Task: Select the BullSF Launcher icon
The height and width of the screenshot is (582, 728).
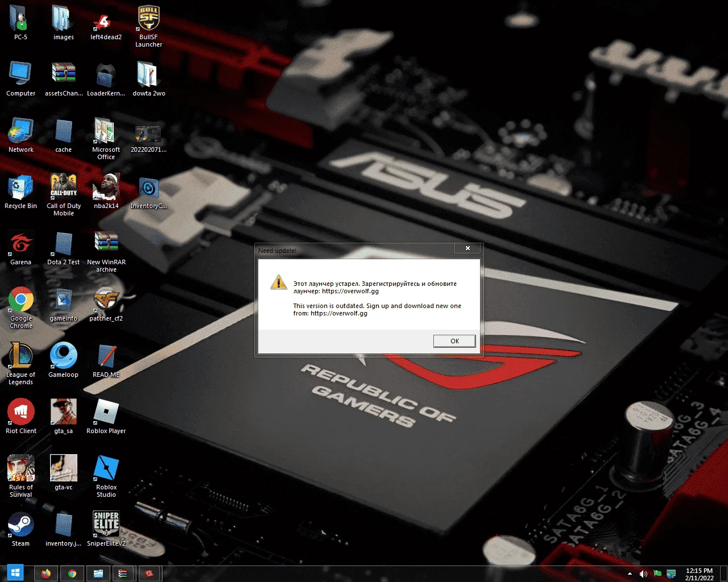Action: click(148, 26)
